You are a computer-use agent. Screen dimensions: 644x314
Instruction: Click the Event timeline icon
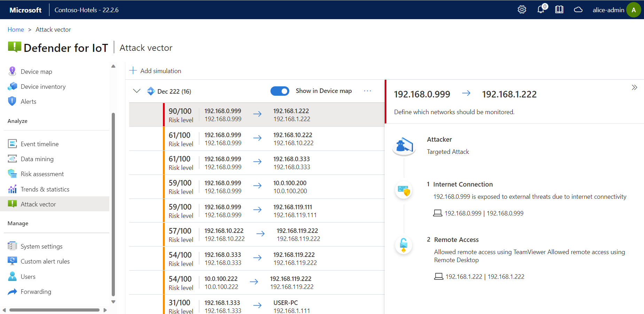[x=12, y=144]
